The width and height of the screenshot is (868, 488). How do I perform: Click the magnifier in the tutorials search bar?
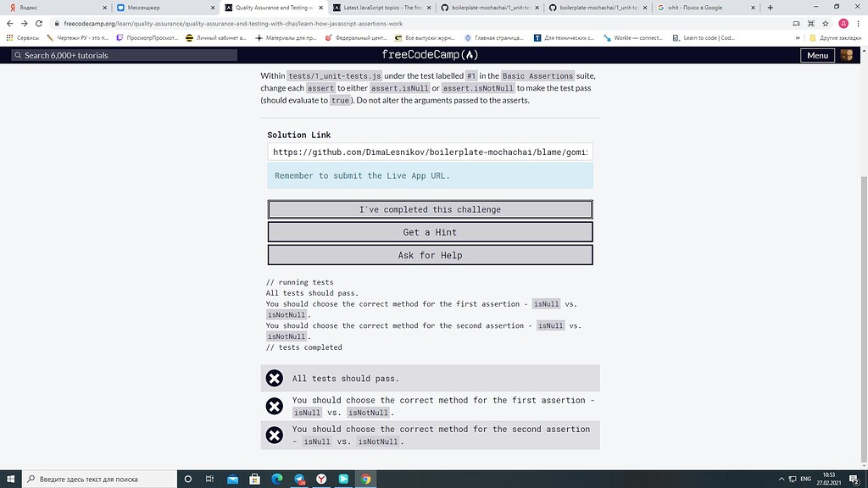[x=19, y=54]
